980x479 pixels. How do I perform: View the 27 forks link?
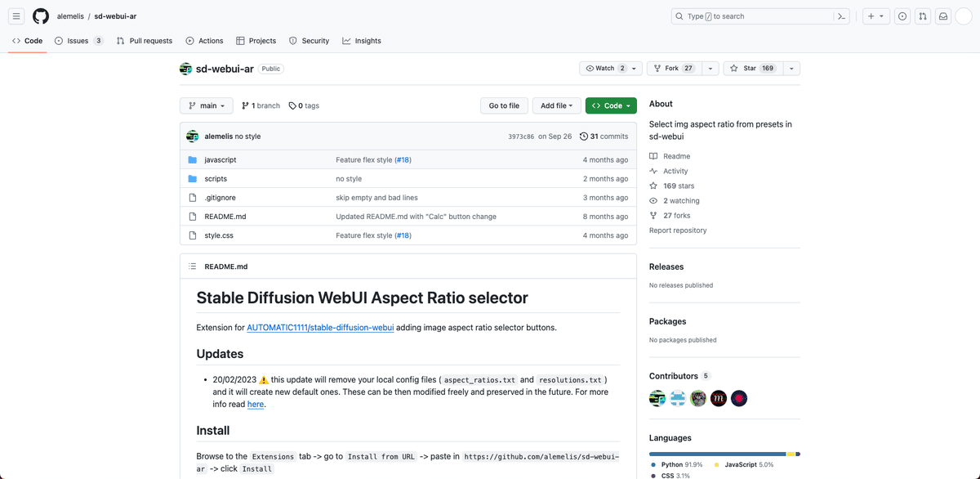point(670,215)
